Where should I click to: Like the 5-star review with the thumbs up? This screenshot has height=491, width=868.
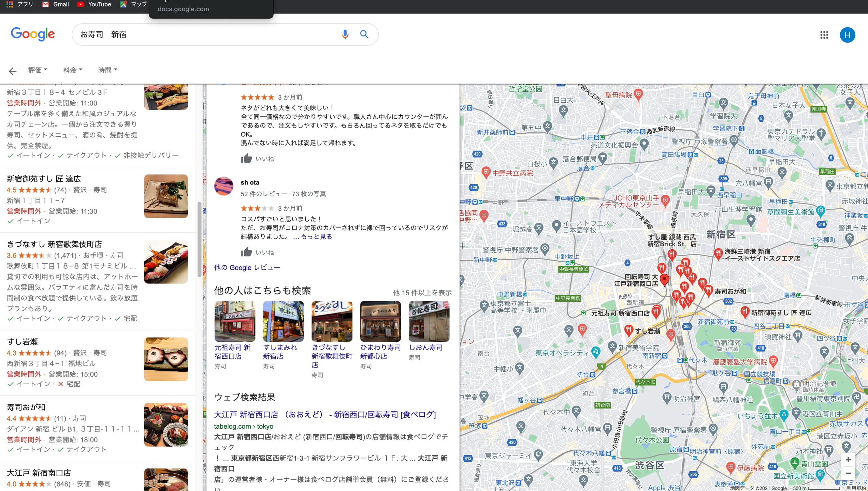tap(246, 158)
